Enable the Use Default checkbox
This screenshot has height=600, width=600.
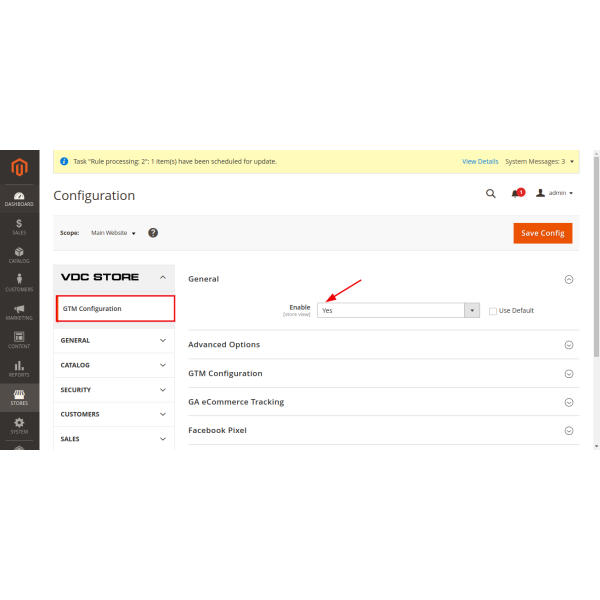tap(493, 311)
